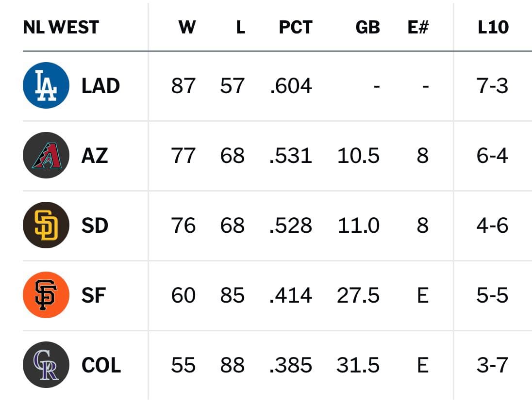Select the Rockies 31.5 games back value

click(358, 365)
